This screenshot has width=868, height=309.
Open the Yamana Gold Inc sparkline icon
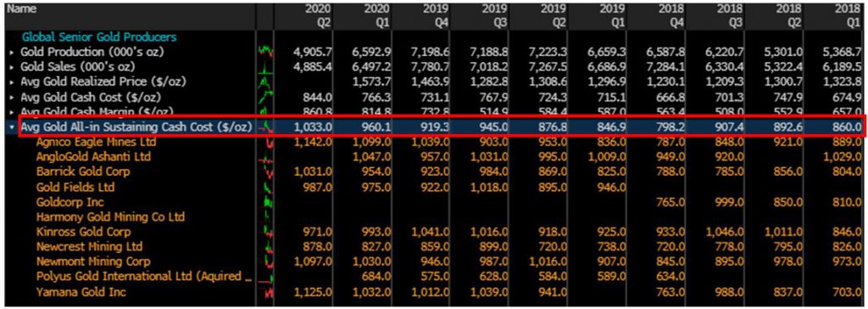click(265, 292)
